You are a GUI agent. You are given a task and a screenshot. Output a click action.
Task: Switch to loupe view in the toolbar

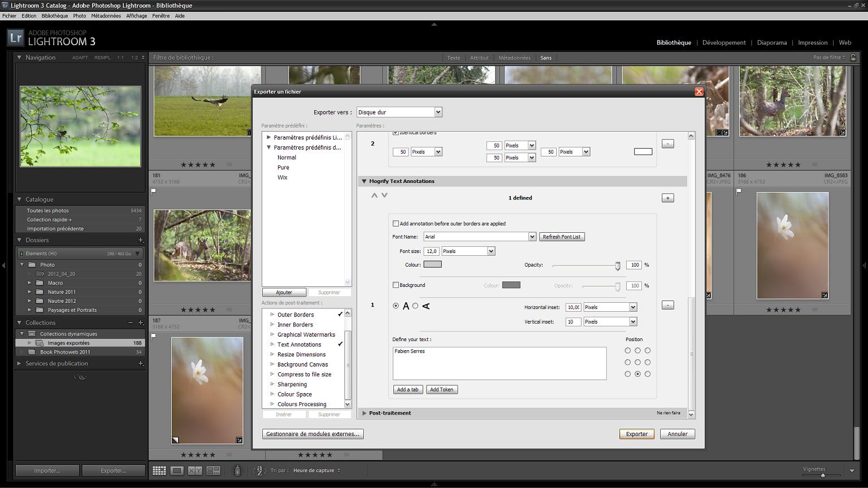[x=177, y=470]
